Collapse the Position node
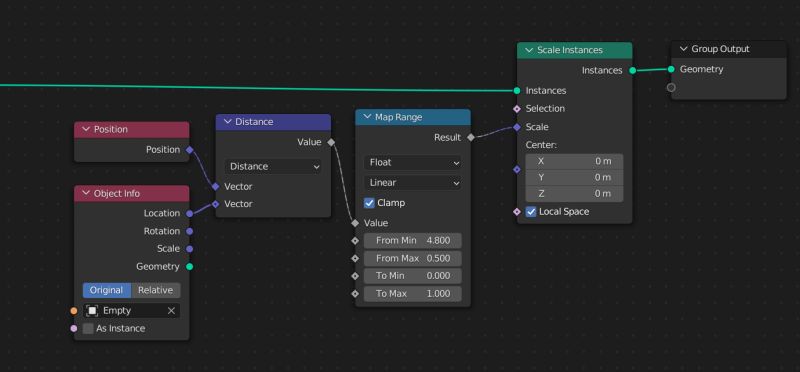This screenshot has height=372, width=800. pos(86,130)
